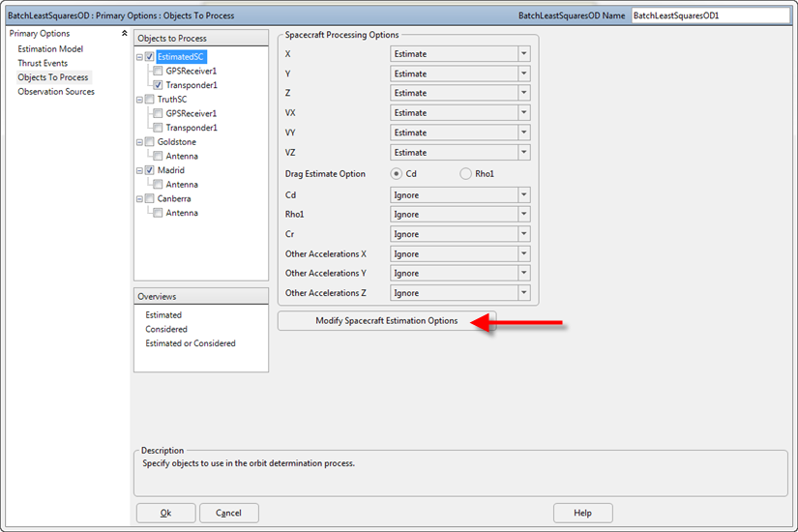Uncheck Transponder1 under EstimatedSC

(158, 85)
